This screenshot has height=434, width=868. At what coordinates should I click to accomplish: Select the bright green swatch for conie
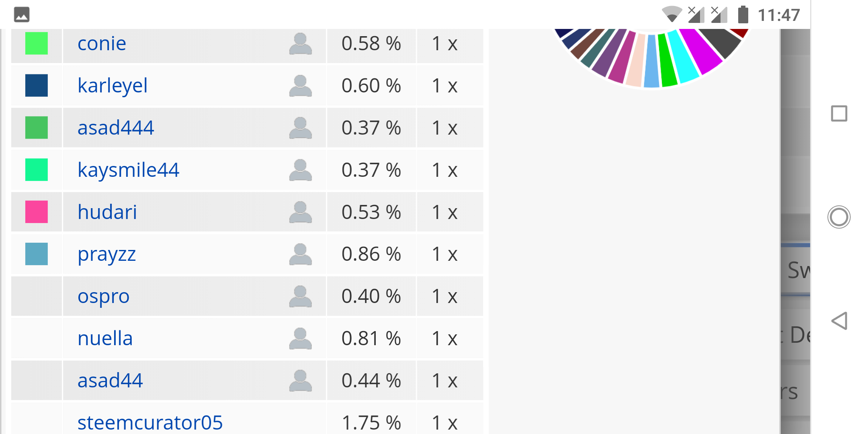tap(37, 43)
